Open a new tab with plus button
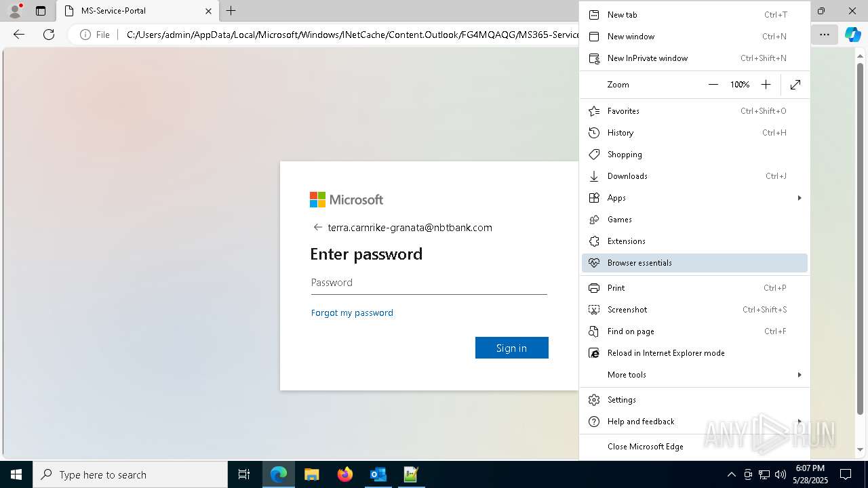The width and height of the screenshot is (868, 488). click(231, 11)
